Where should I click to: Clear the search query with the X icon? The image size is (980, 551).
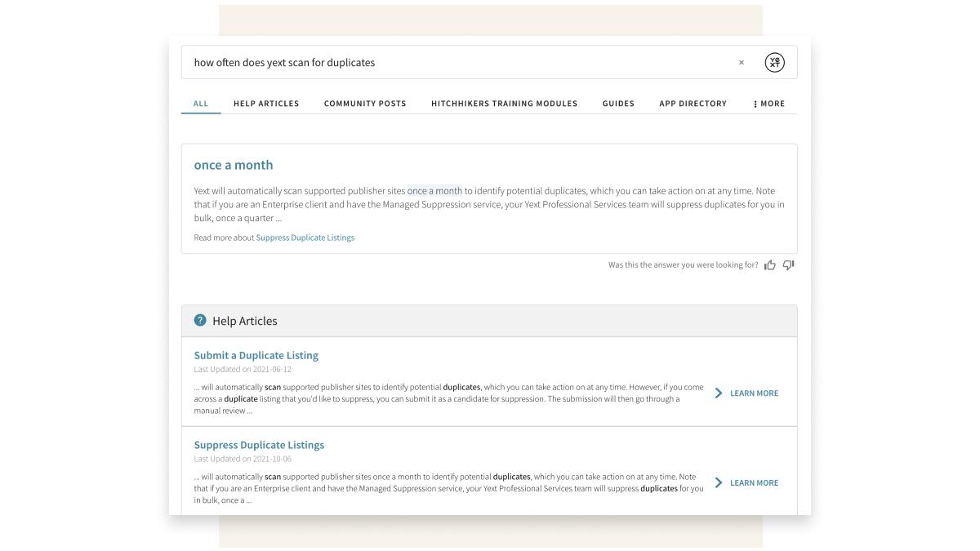tap(742, 62)
